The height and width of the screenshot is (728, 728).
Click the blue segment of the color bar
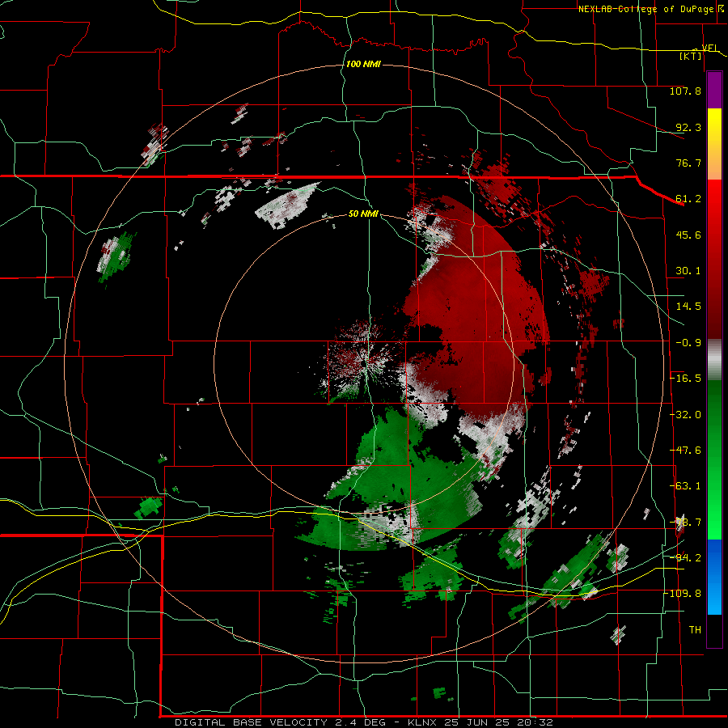click(x=714, y=577)
